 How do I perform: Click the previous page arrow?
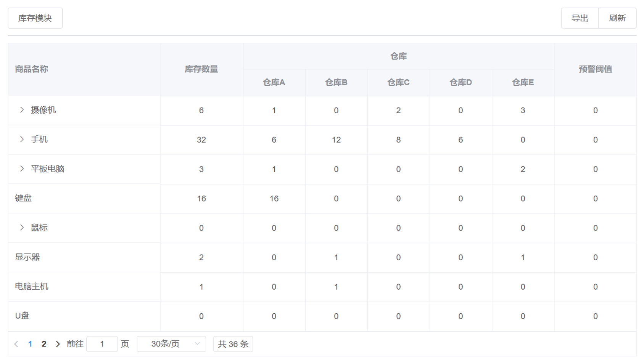(x=16, y=344)
